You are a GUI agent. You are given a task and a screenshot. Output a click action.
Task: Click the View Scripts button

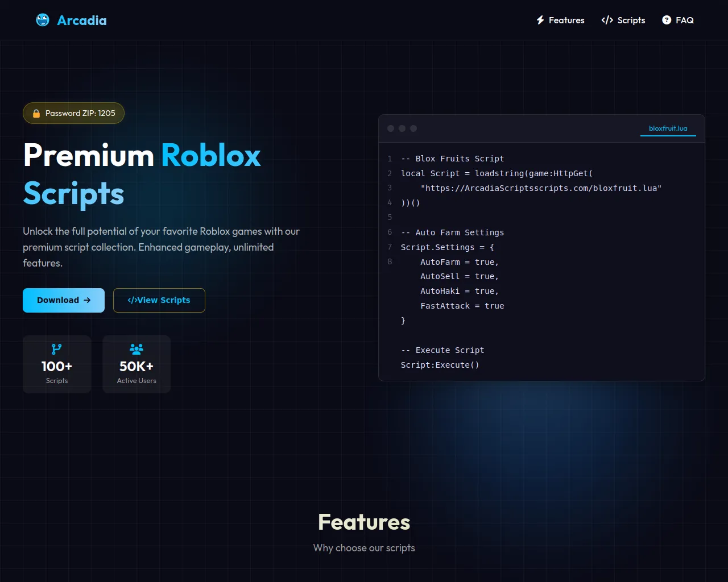[x=159, y=300]
